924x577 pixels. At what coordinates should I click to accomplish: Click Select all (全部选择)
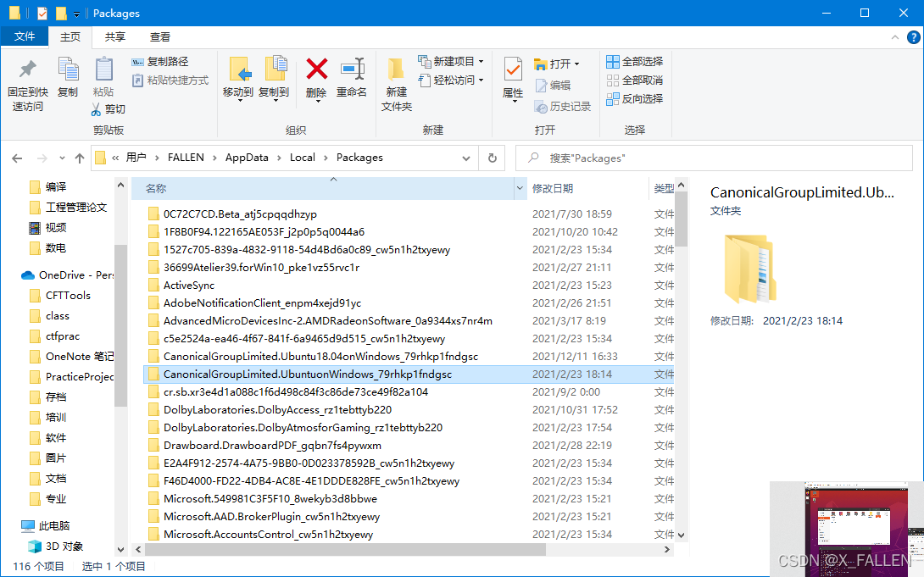635,61
